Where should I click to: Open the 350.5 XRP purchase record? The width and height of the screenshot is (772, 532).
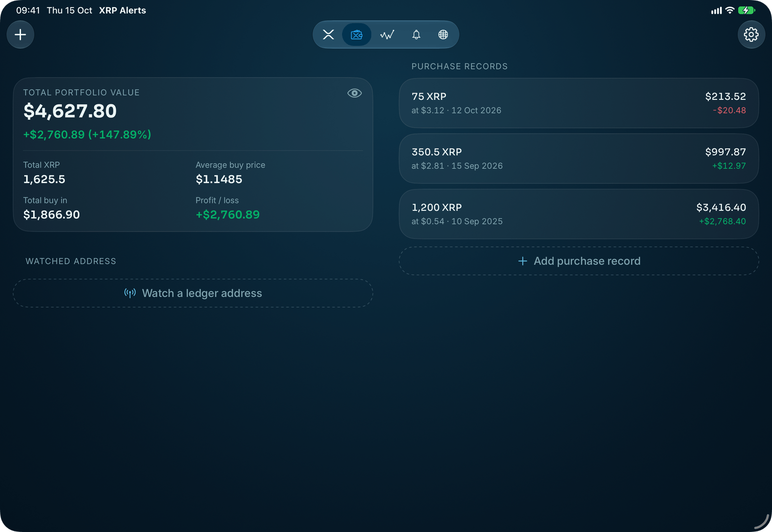tap(579, 159)
